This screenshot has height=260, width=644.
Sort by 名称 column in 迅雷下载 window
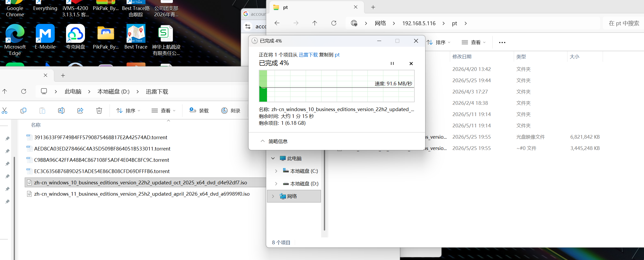coord(36,125)
